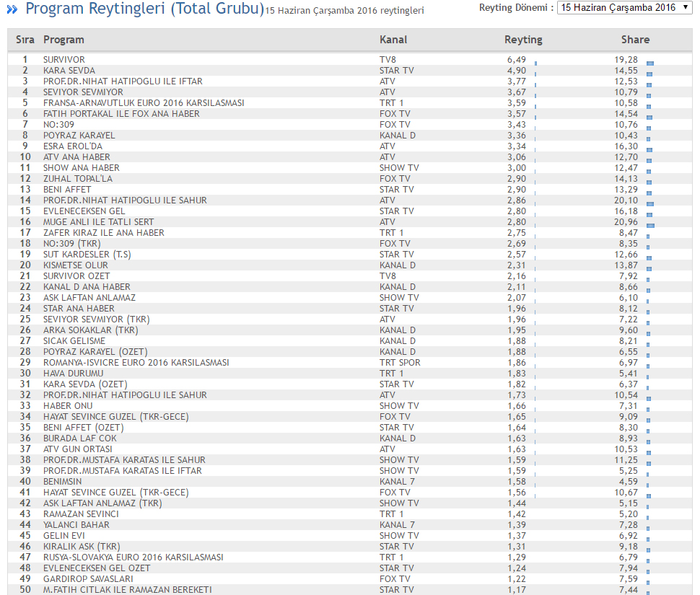The image size is (700, 595).
Task: Click M.FATIH CITLAK ILE RAMAZAN BEREKETI
Action: click(x=127, y=590)
